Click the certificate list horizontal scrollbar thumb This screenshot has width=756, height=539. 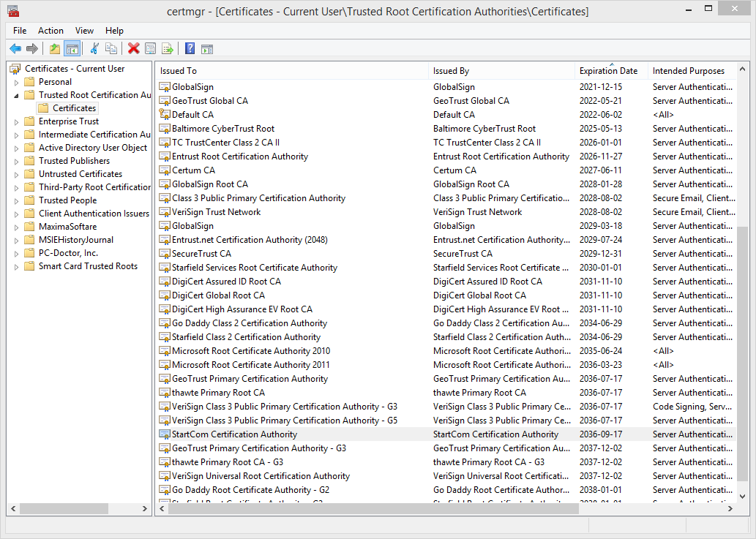(373, 509)
